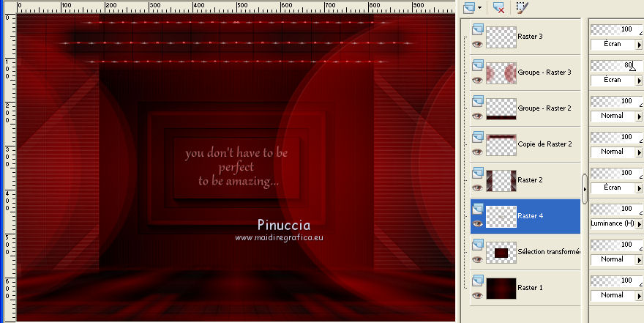Click the highlighted Raster 4 layer name
Image resolution: width=644 pixels, height=323 pixels.
pos(531,216)
